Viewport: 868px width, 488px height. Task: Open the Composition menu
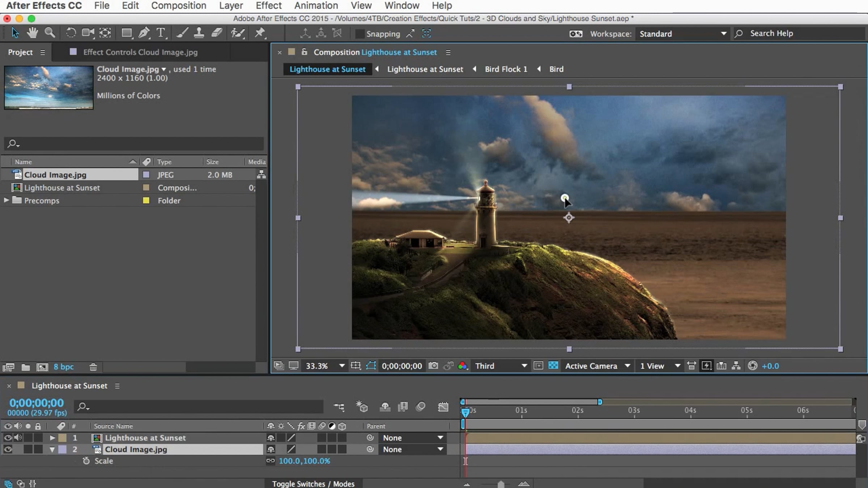point(179,5)
